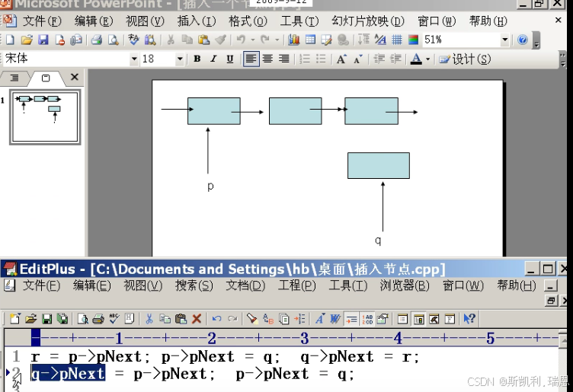Screen dimensions: 573x392
Task: Close the slide thumbnail pane
Action: (75, 77)
